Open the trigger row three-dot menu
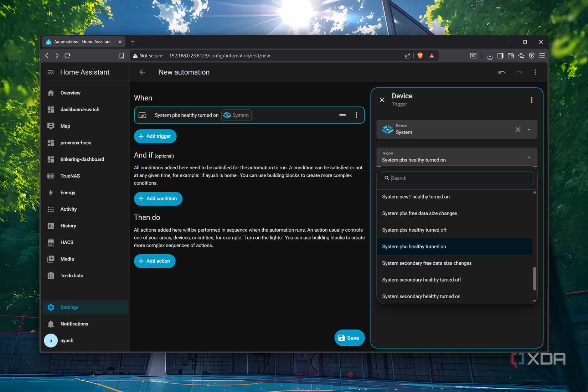 pos(356,115)
